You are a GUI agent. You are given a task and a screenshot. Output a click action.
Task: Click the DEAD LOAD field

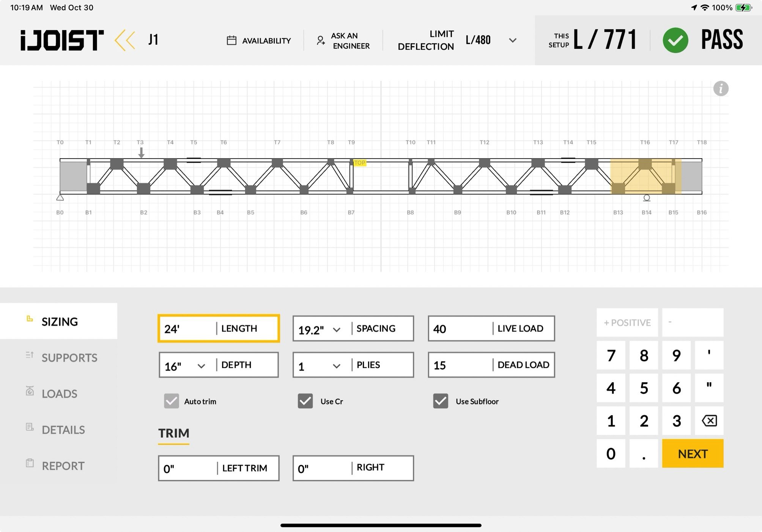491,365
